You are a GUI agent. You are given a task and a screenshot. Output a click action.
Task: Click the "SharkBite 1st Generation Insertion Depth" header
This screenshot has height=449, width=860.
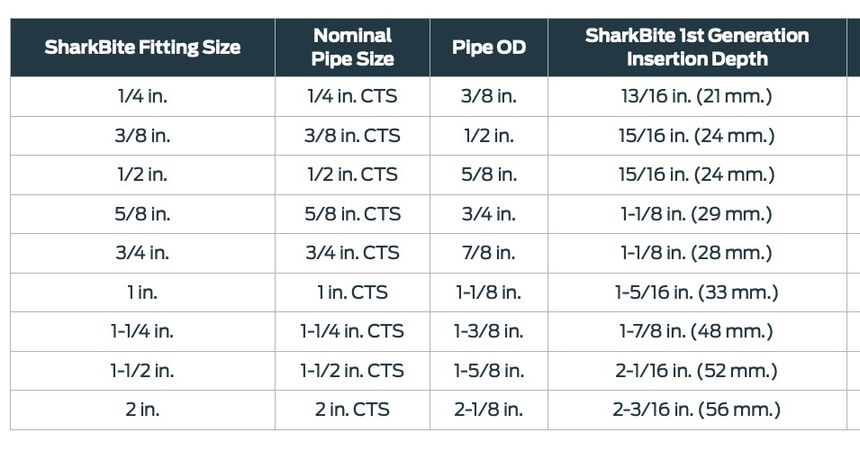(697, 47)
